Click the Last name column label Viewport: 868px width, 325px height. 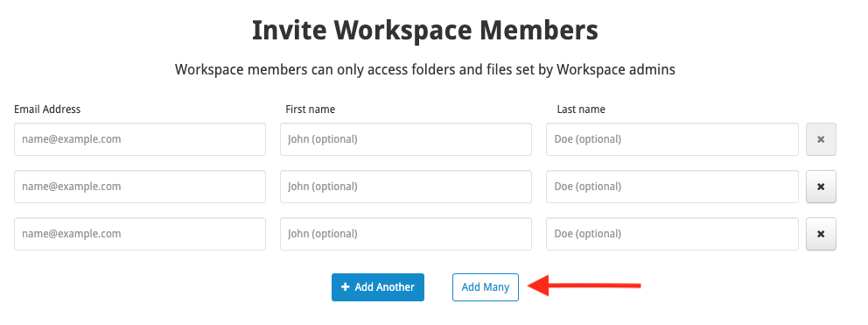point(581,110)
